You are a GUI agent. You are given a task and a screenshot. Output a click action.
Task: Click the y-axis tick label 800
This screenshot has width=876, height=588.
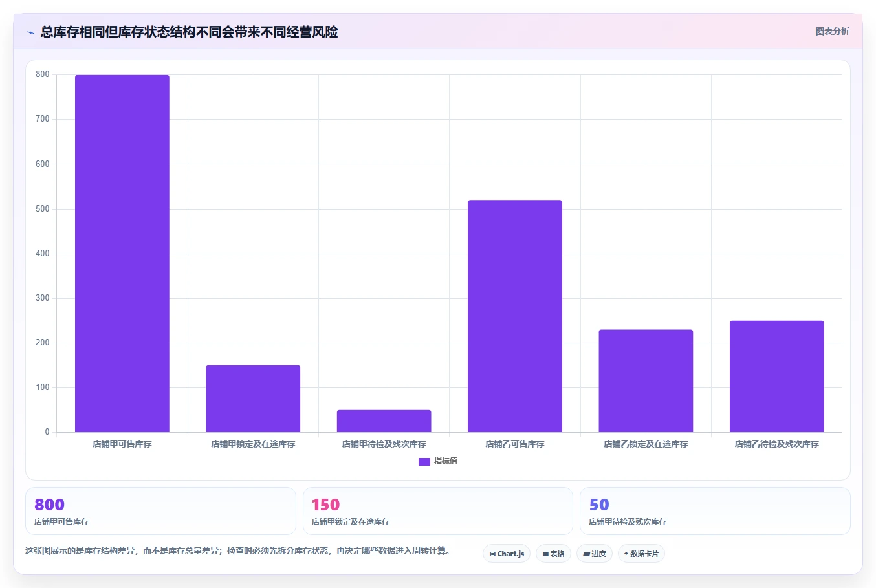coord(43,74)
